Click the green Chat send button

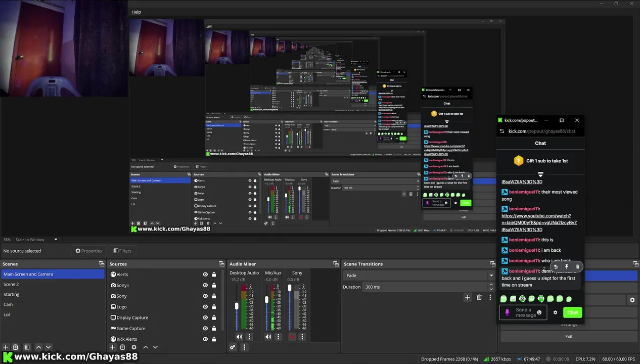click(573, 312)
